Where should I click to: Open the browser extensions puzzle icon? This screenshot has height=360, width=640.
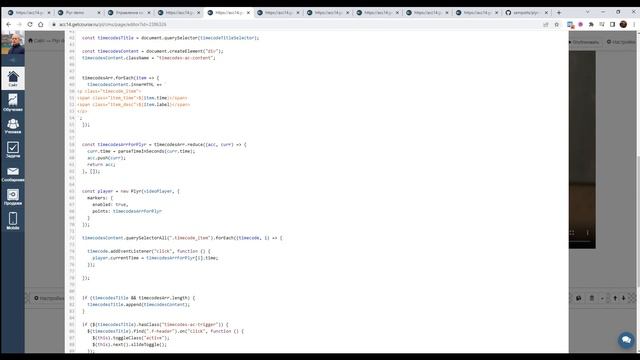click(x=591, y=24)
